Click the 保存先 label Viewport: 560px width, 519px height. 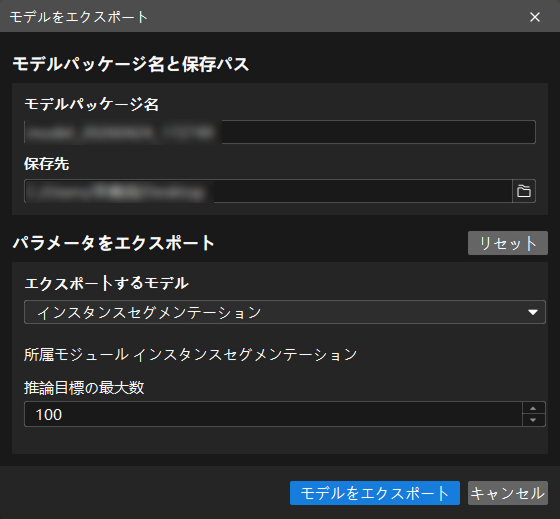(x=46, y=164)
